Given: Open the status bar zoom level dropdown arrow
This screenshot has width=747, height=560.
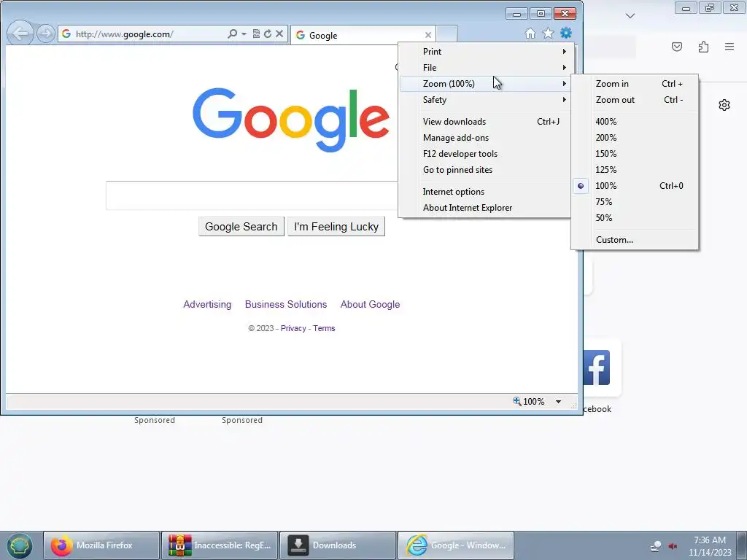Looking at the screenshot, I should pos(558,402).
